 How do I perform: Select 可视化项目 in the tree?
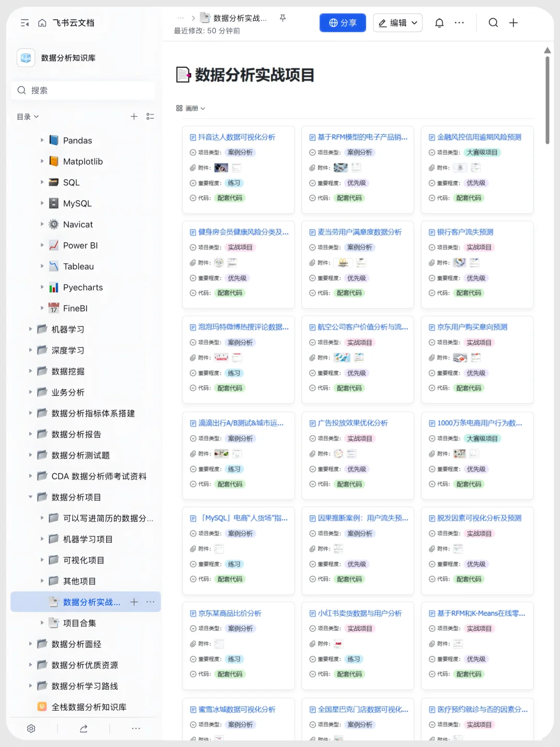coord(84,560)
